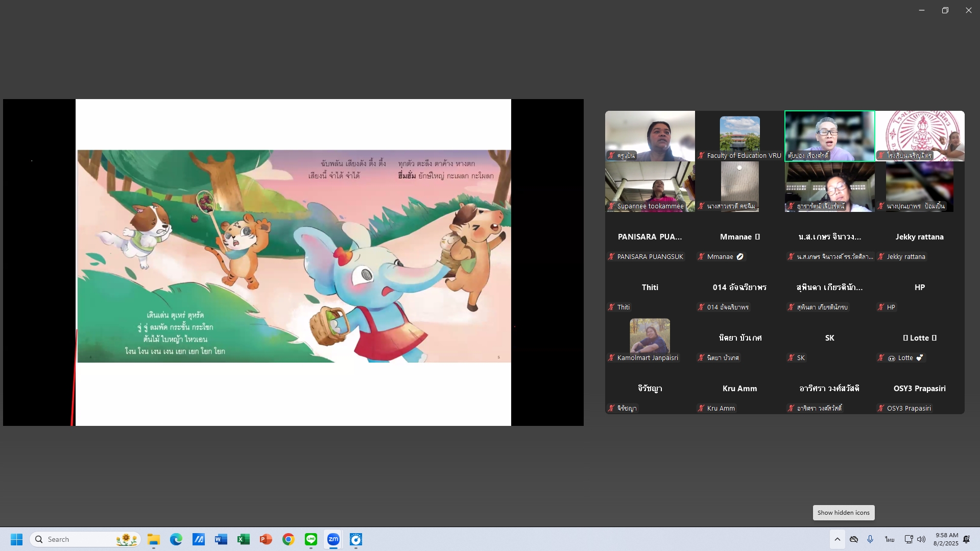
Task: Select the Faculty of Education VRU tile
Action: (739, 136)
